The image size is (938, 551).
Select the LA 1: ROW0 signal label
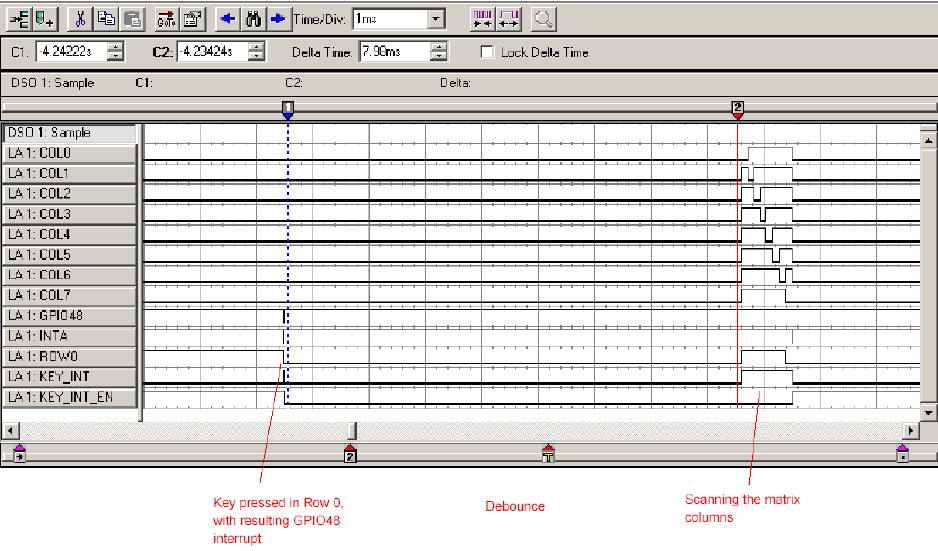click(x=71, y=357)
